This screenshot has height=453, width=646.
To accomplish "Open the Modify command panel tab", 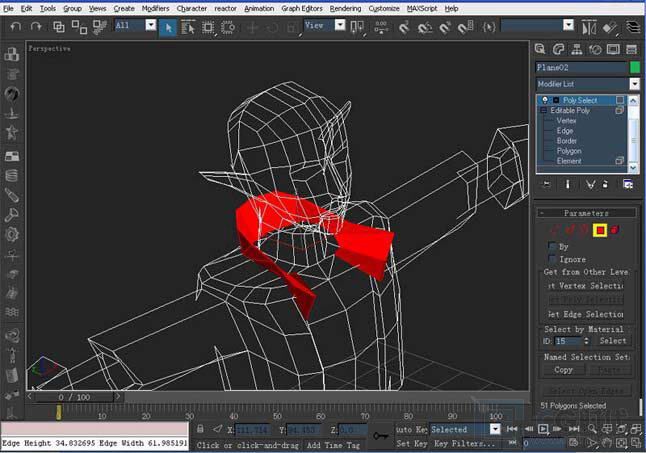I will (x=558, y=49).
